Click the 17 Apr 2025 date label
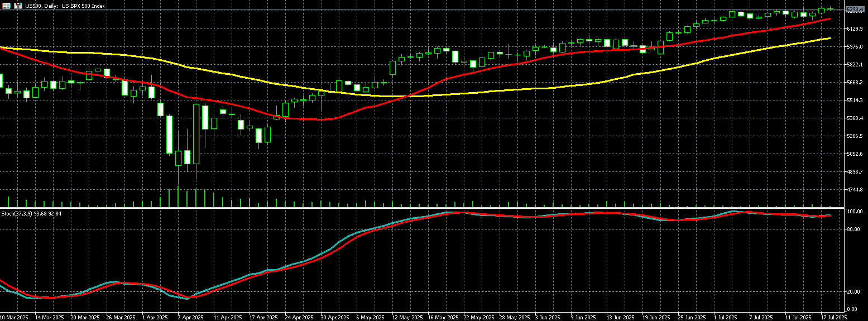 coord(264,317)
